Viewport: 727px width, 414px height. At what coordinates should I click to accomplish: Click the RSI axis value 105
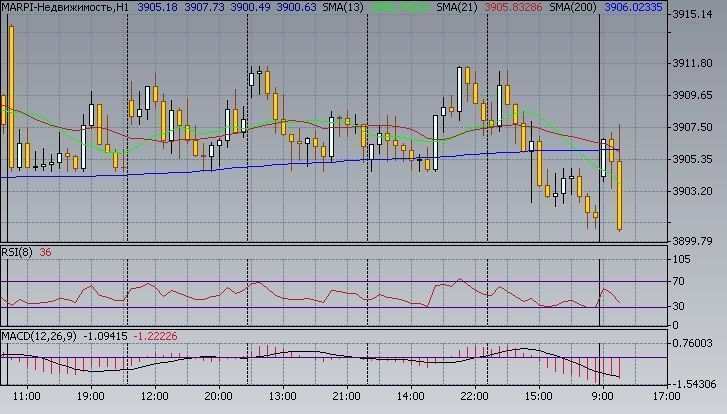[682, 260]
